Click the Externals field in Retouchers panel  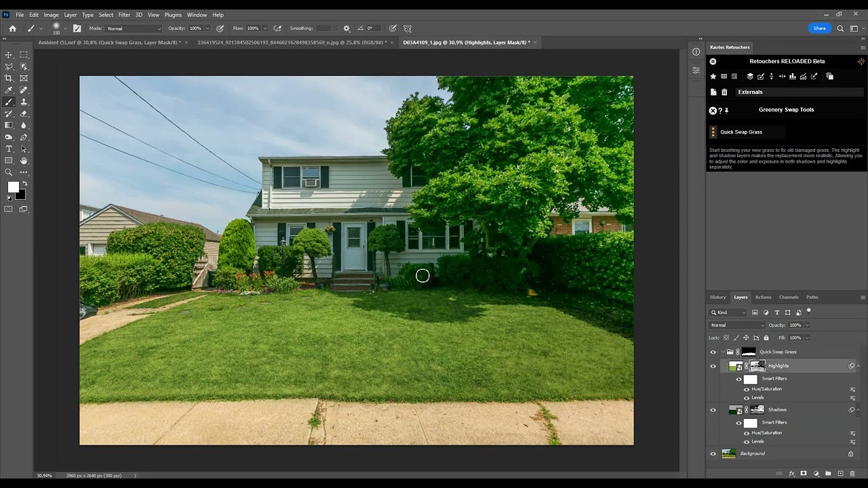click(800, 92)
